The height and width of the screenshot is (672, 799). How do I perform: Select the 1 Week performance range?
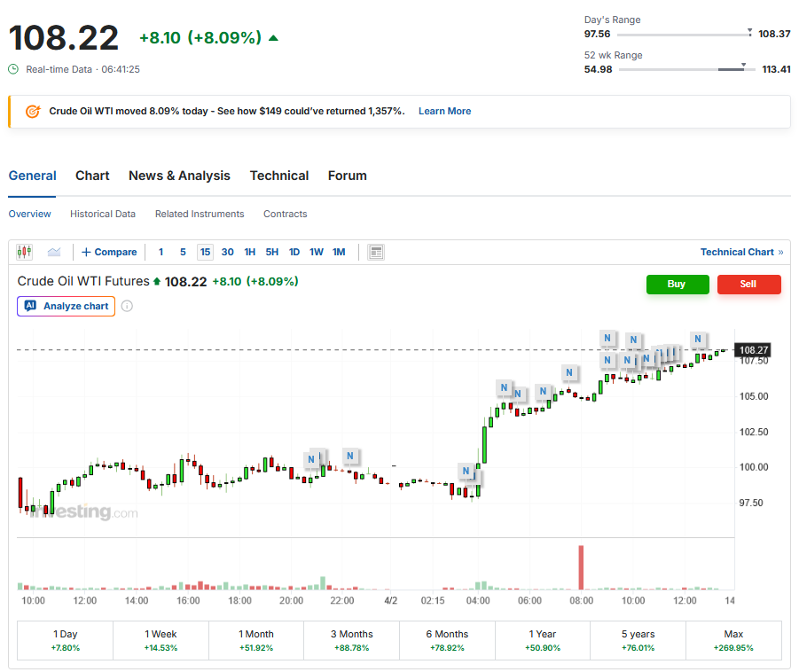161,640
